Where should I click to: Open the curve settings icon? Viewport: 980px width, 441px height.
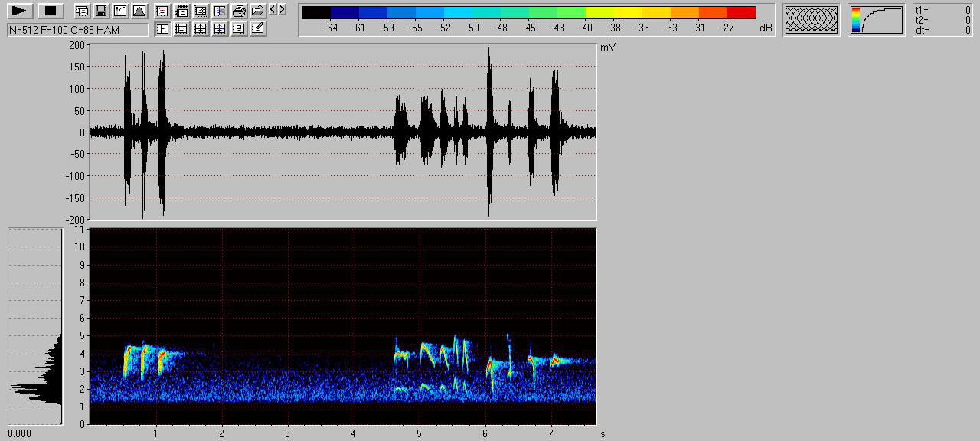pos(119,11)
